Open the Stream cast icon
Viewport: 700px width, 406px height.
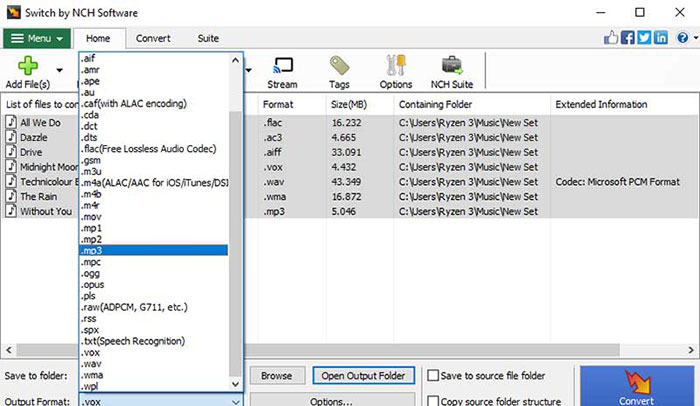(x=282, y=66)
